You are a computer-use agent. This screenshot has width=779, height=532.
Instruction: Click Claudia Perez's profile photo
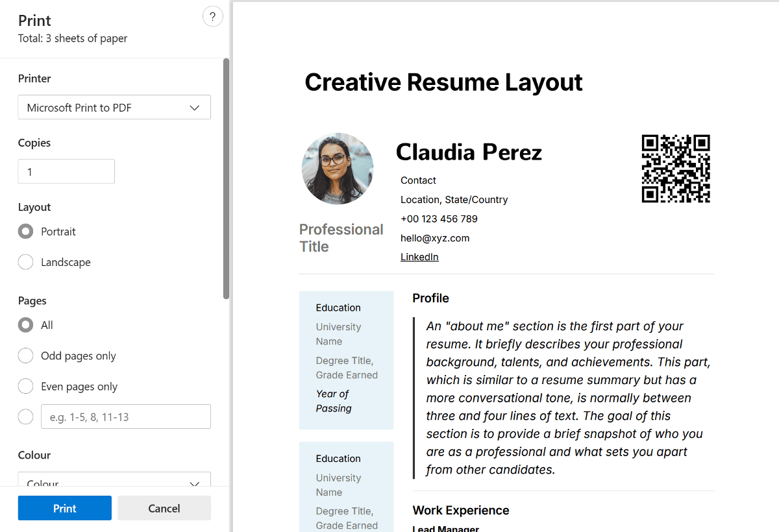[x=338, y=169]
